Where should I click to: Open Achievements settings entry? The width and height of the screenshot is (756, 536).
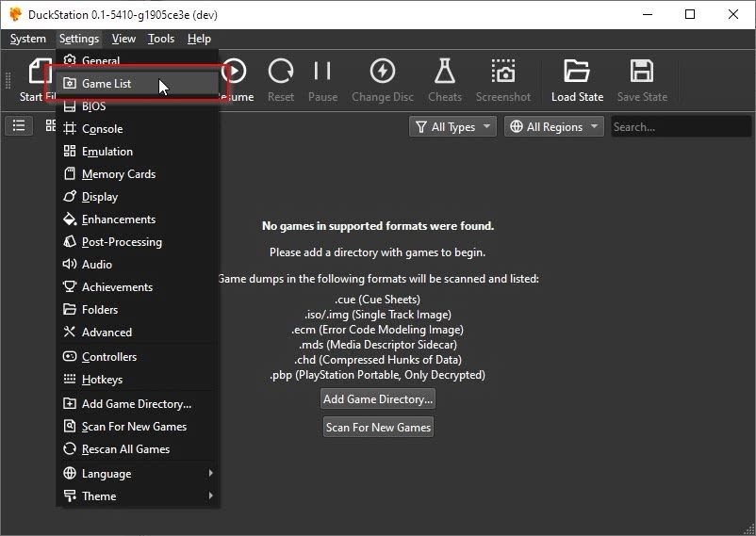tap(138, 286)
